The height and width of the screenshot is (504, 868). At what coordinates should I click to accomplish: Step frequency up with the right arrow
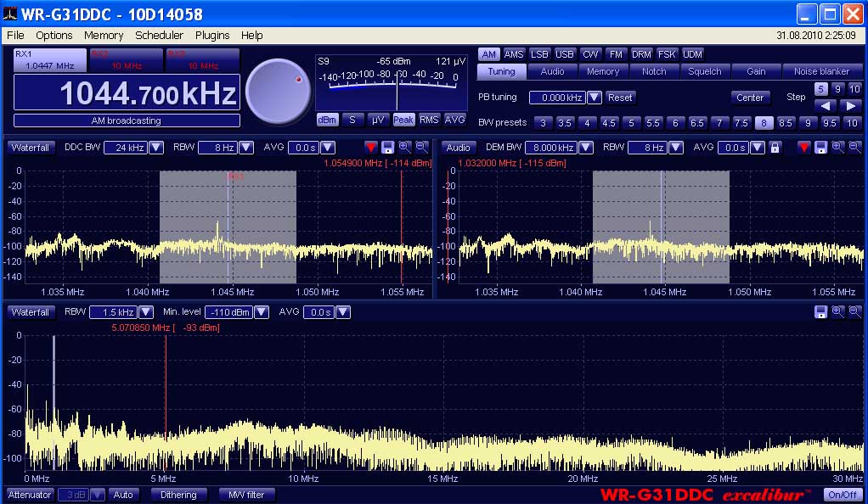(851, 106)
